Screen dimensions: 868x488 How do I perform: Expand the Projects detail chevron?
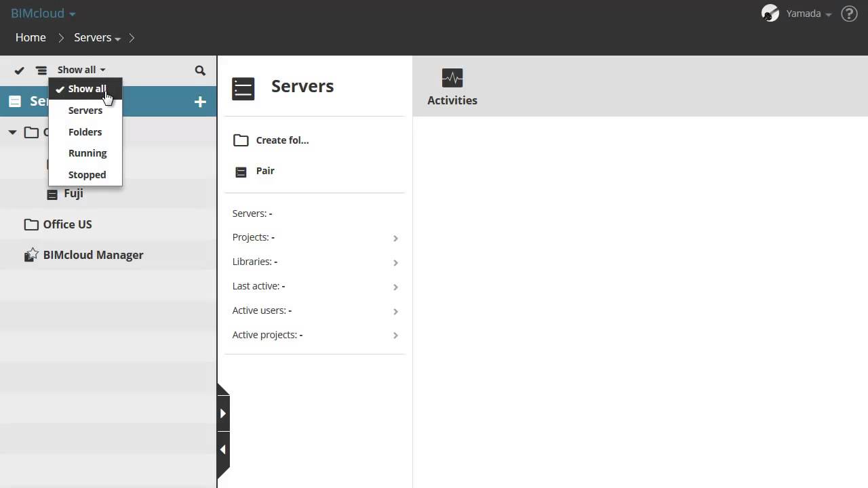[x=395, y=239]
